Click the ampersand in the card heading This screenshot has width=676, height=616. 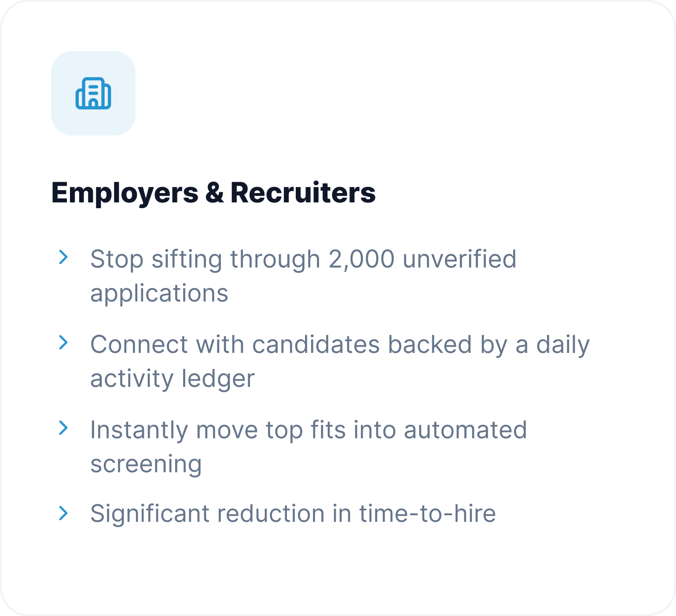pos(214,193)
